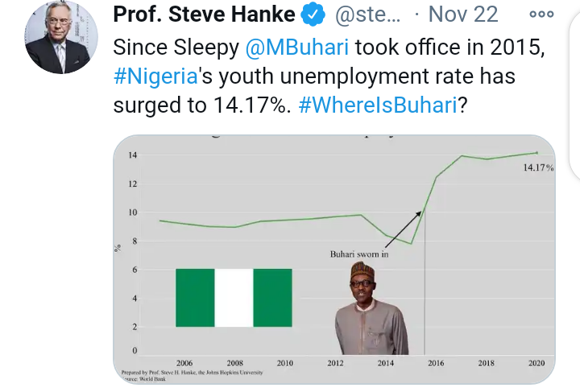
Task: Open the Nov 22 tweet timestamp
Action: tap(463, 14)
